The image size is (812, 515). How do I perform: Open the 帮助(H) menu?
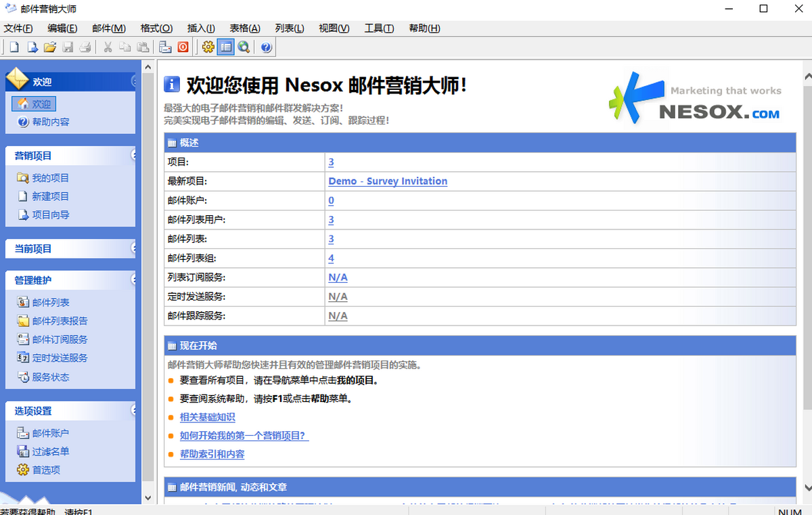424,28
